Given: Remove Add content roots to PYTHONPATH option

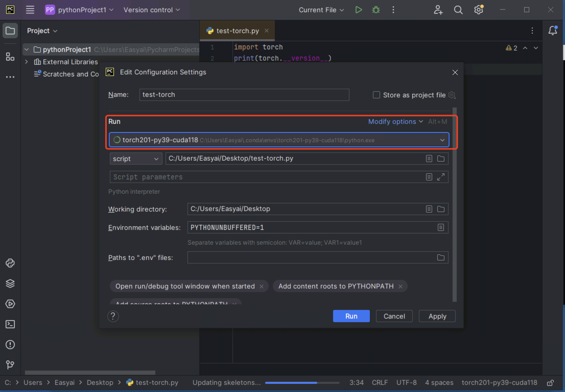Looking at the screenshot, I should coord(400,286).
